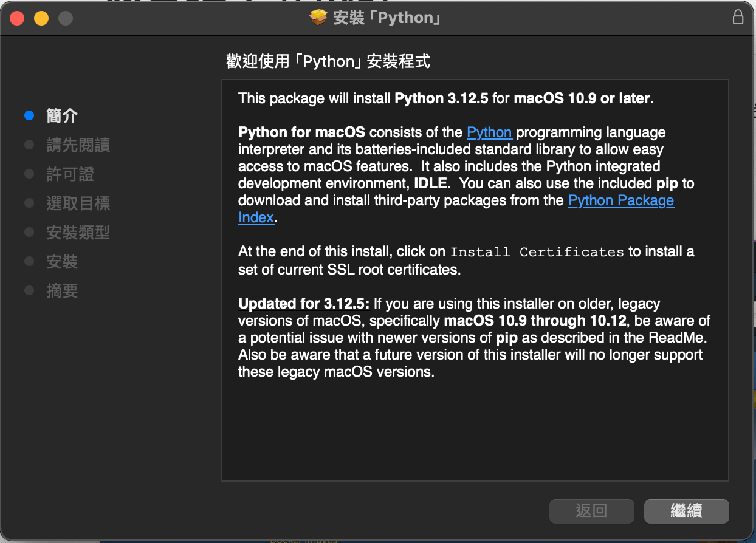Select the 許可證 step in sidebar
This screenshot has height=543, width=756.
(70, 174)
